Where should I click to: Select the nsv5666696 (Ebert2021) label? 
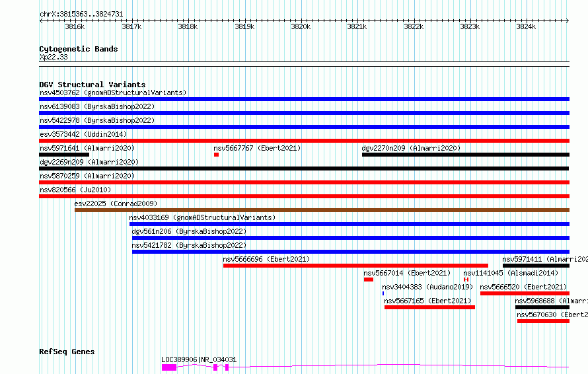(x=266, y=259)
